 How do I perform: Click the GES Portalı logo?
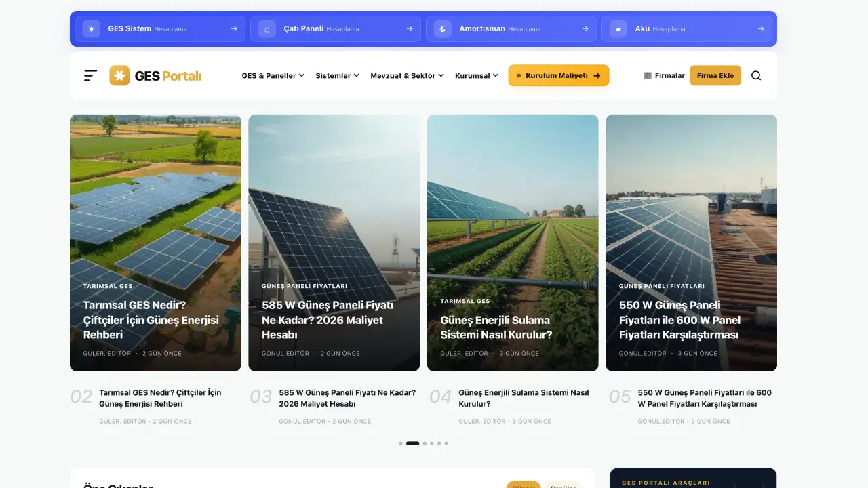click(x=155, y=75)
